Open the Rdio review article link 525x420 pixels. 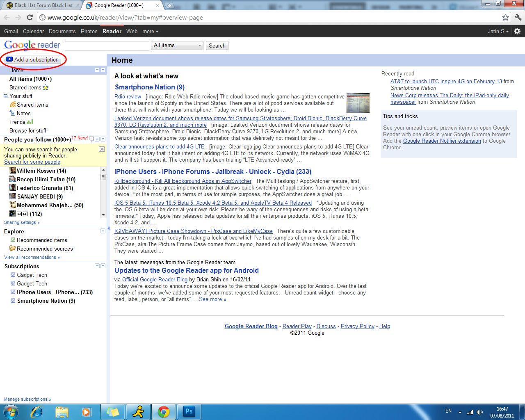(128, 97)
